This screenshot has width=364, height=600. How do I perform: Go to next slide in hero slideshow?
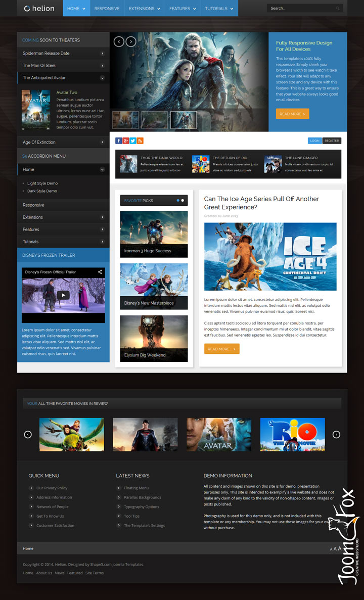[131, 41]
